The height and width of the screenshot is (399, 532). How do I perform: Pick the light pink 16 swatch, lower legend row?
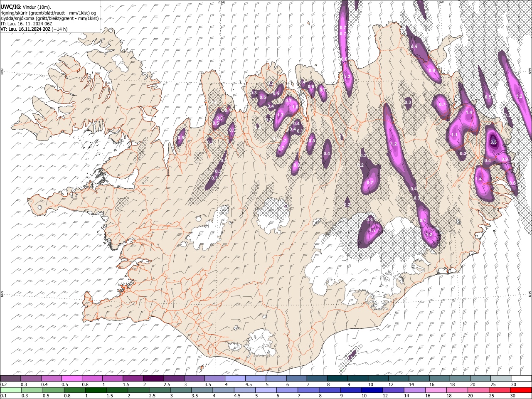click(435, 390)
